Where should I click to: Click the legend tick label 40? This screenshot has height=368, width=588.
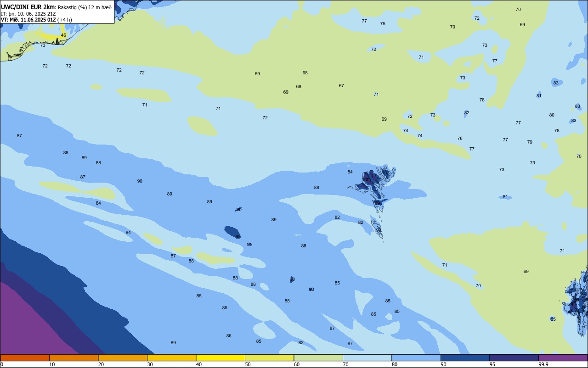coord(199,364)
